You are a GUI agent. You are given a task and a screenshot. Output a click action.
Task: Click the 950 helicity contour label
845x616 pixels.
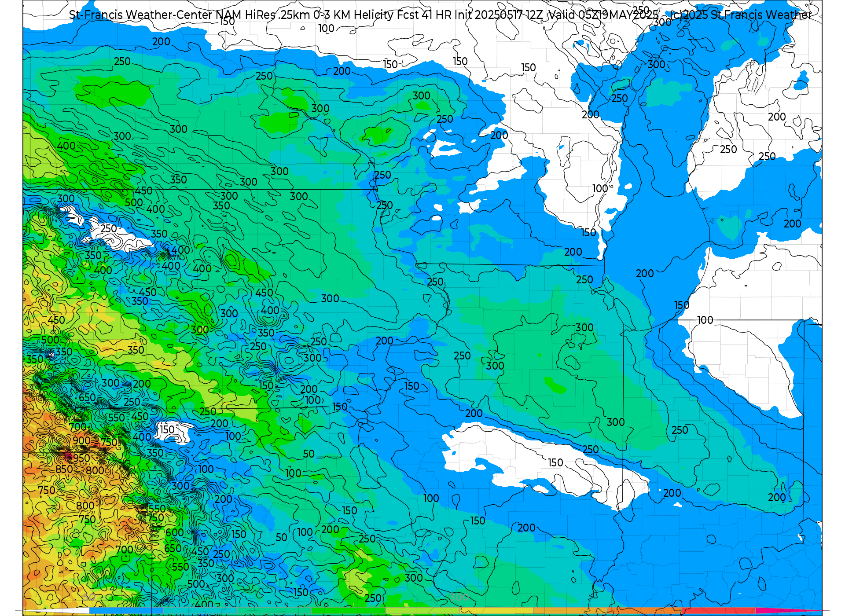pyautogui.click(x=81, y=458)
